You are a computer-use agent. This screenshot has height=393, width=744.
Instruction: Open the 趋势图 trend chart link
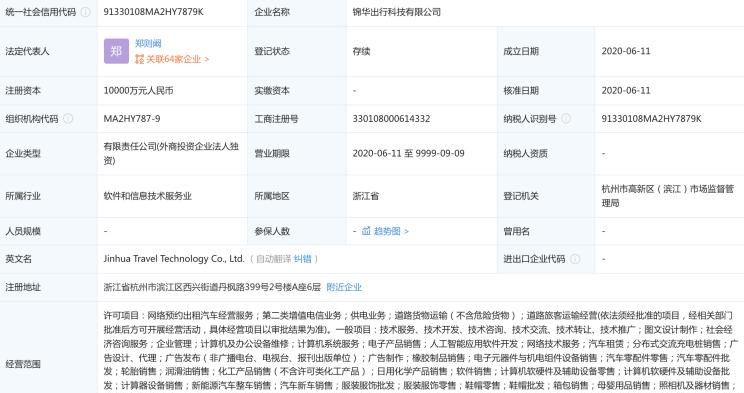click(385, 231)
